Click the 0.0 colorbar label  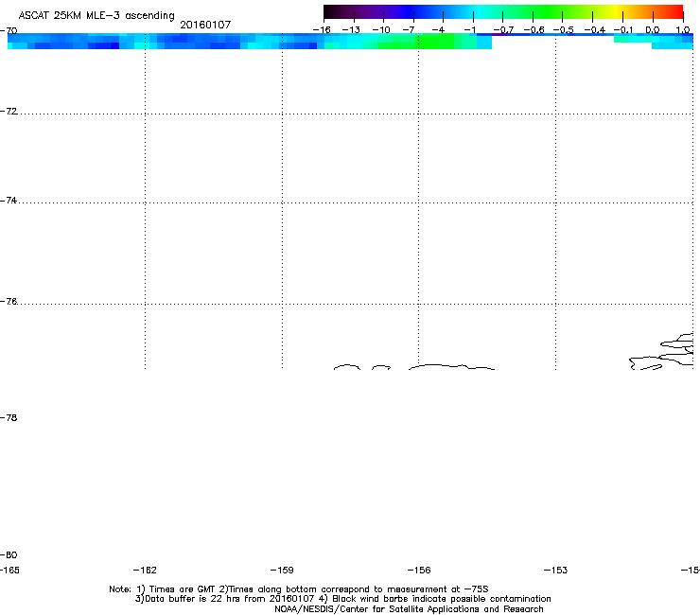click(x=653, y=30)
